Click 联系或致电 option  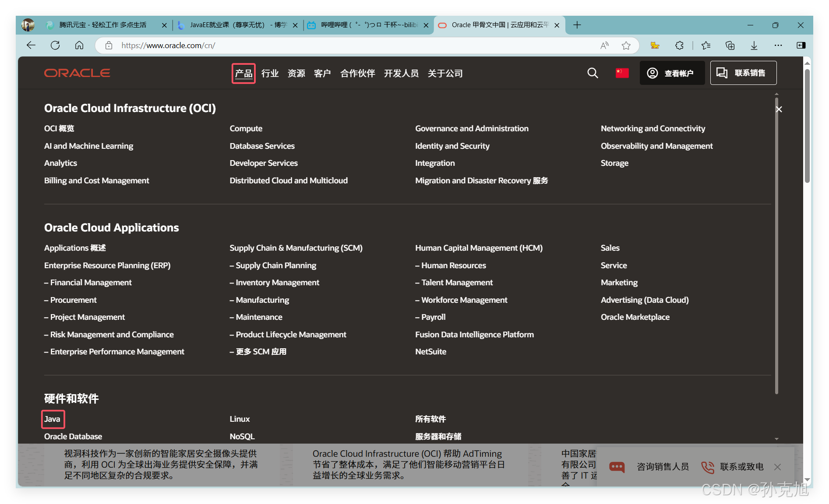click(x=732, y=467)
